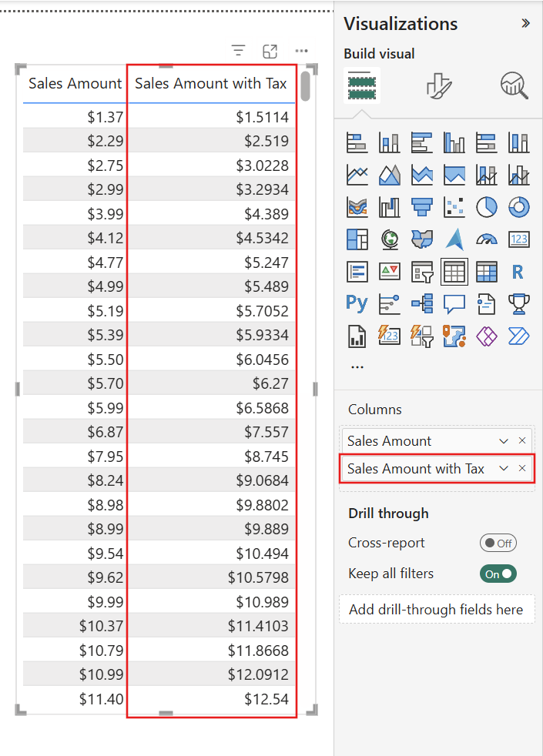Viewport: 543px width, 756px height.
Task: Open the Sales Amount field dropdown
Action: [x=504, y=441]
